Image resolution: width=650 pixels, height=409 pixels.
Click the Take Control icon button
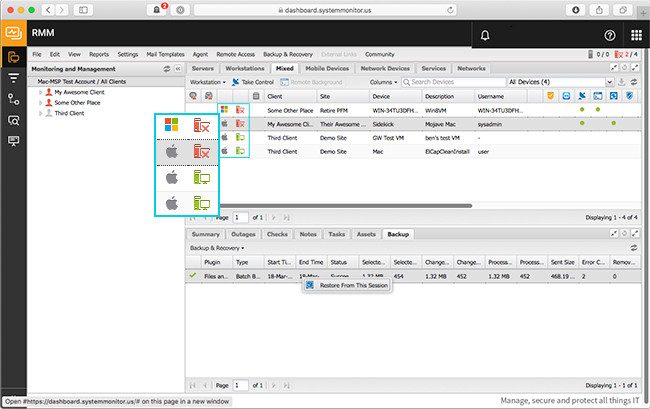(235, 82)
